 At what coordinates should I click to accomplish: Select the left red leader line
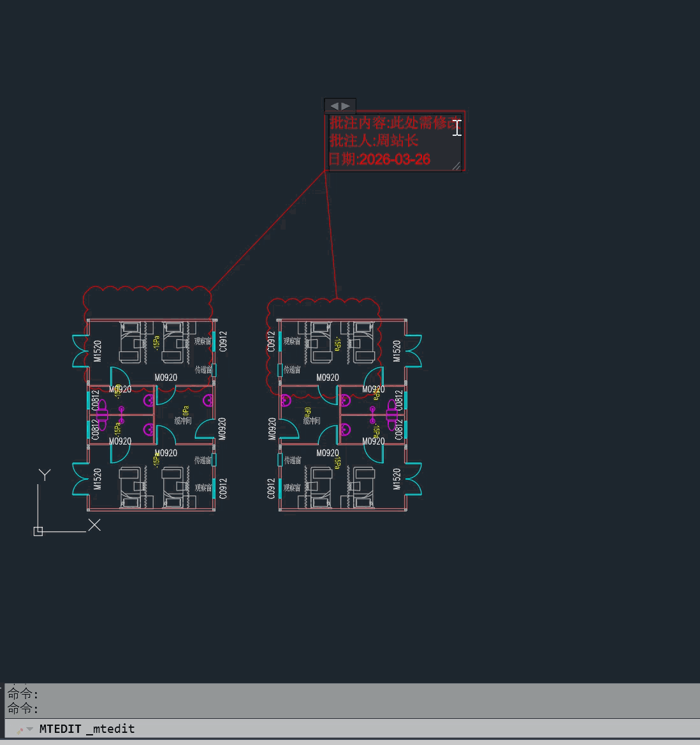tap(268, 231)
